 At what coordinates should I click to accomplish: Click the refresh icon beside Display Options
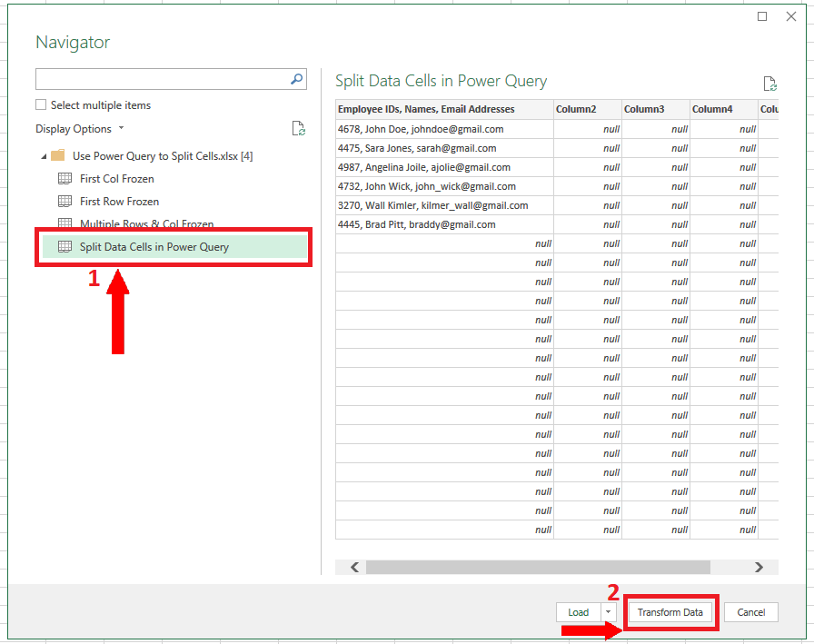pos(298,129)
